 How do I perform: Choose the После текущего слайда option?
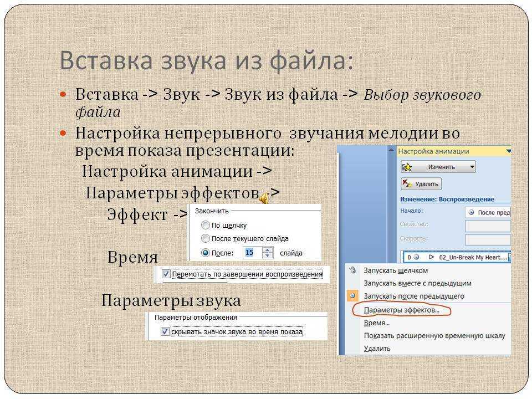coord(205,238)
